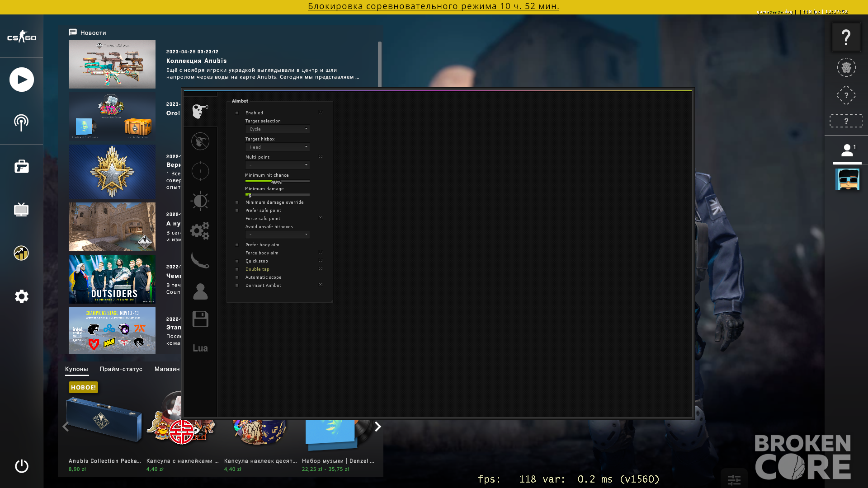
Task: Click the player avatar in friends panel
Action: (x=847, y=179)
